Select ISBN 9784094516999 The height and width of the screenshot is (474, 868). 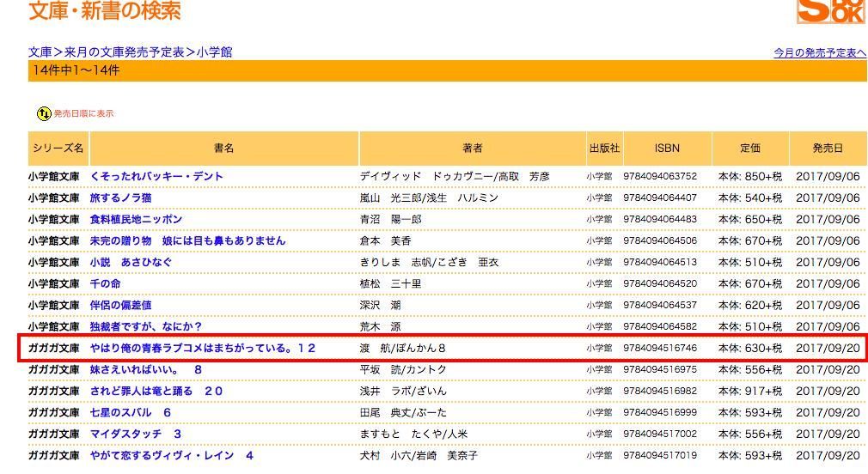(660, 413)
